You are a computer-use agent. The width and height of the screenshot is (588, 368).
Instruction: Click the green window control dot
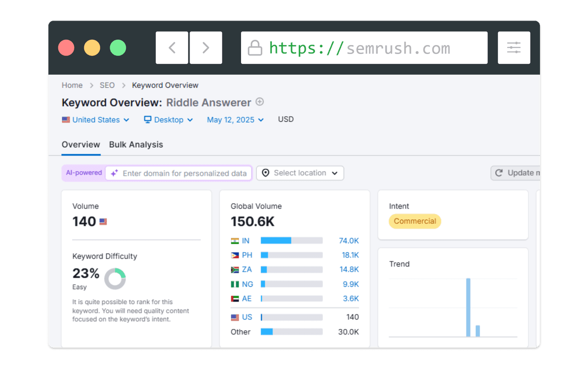(x=118, y=48)
